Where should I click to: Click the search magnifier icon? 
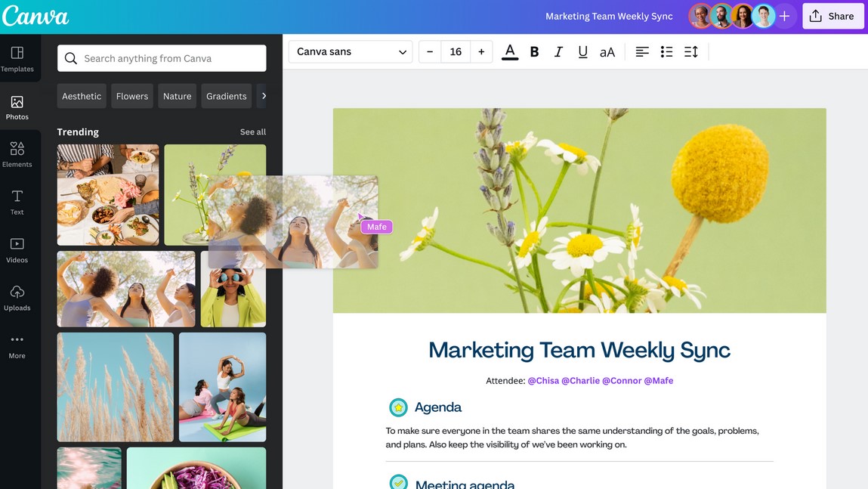71,58
